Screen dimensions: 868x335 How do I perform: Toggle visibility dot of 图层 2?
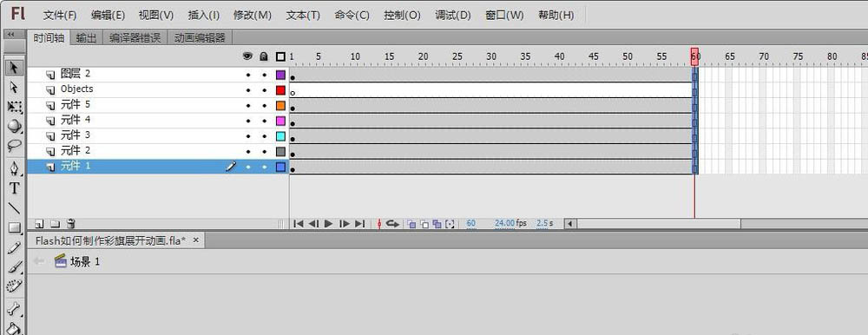[248, 75]
